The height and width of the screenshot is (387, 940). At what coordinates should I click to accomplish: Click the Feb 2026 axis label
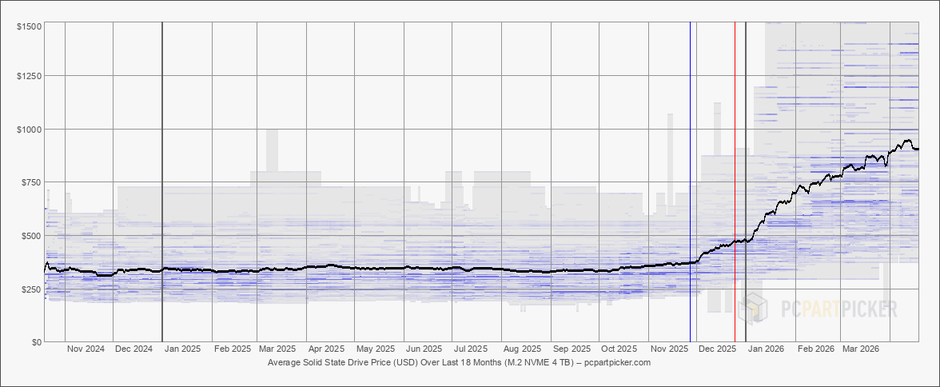(816, 349)
